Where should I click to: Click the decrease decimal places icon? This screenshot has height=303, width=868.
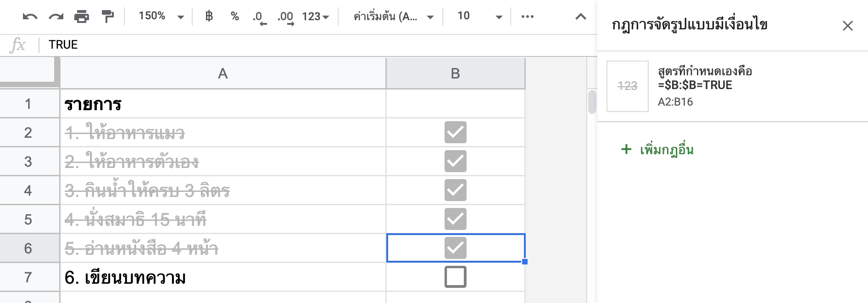coord(259,17)
